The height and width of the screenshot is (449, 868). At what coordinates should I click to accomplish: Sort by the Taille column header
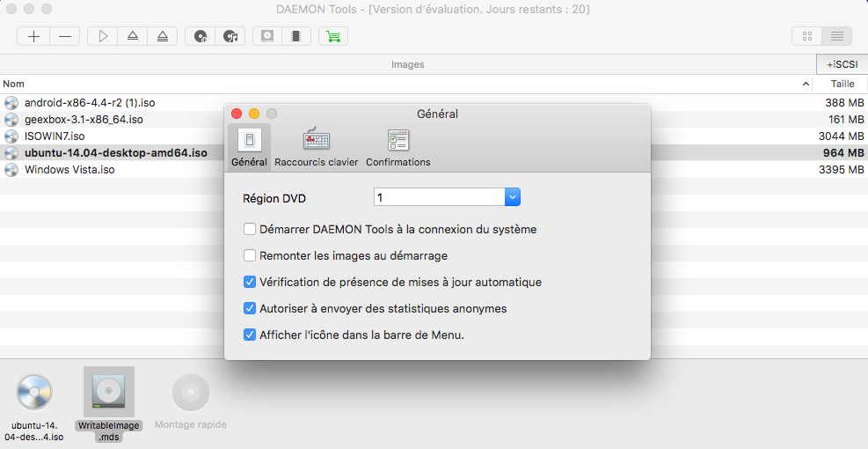[842, 84]
